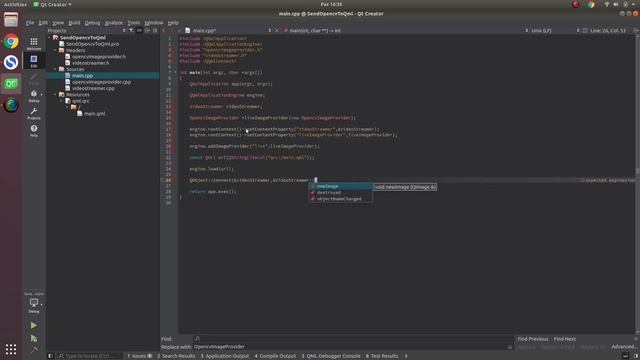Open the Welcome mode
Viewport: 640px width, 360px height.
pos(34,43)
